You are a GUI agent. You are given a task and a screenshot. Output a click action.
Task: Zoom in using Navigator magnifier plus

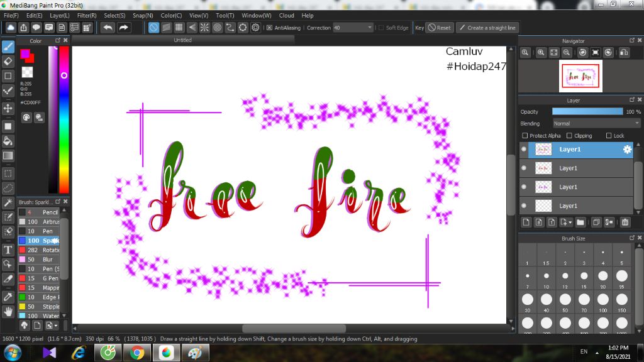541,53
